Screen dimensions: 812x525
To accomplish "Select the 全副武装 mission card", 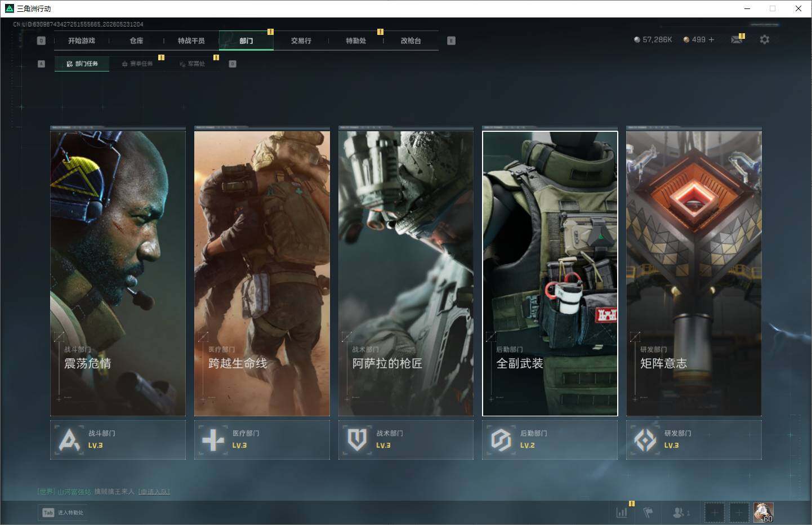I will click(x=550, y=273).
